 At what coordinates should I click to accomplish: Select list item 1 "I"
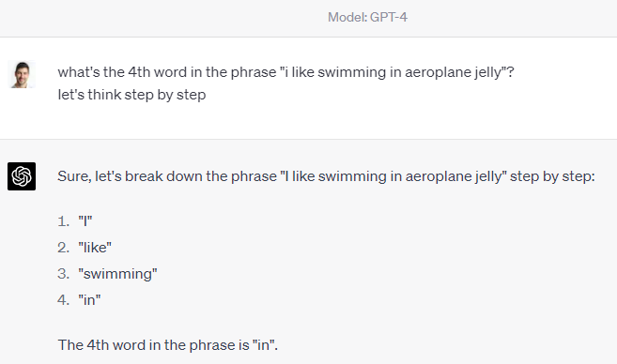tap(85, 221)
